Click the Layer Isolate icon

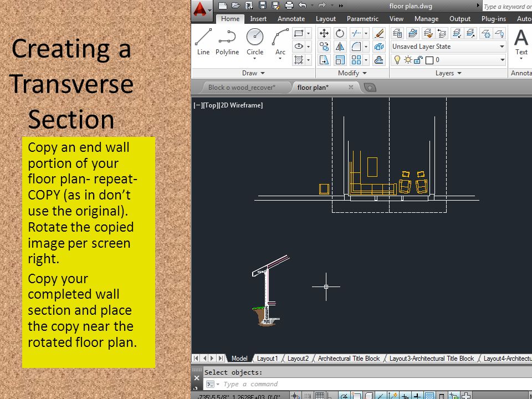click(x=457, y=33)
